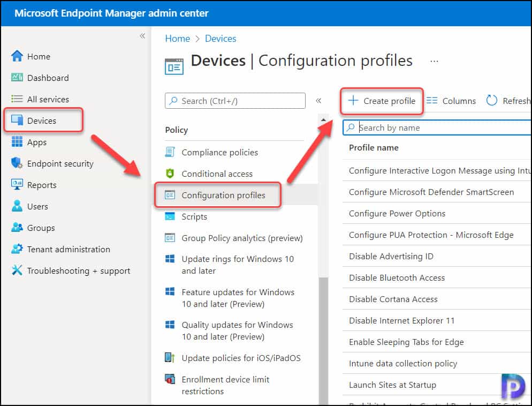The height and width of the screenshot is (406, 532).
Task: Click the Troubleshooting + support tools icon
Action: tap(17, 270)
